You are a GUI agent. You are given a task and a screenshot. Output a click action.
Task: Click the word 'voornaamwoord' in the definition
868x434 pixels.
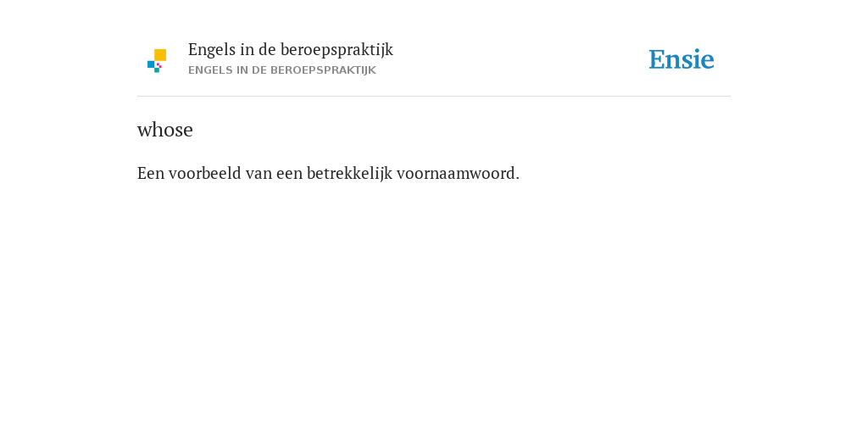tap(456, 173)
